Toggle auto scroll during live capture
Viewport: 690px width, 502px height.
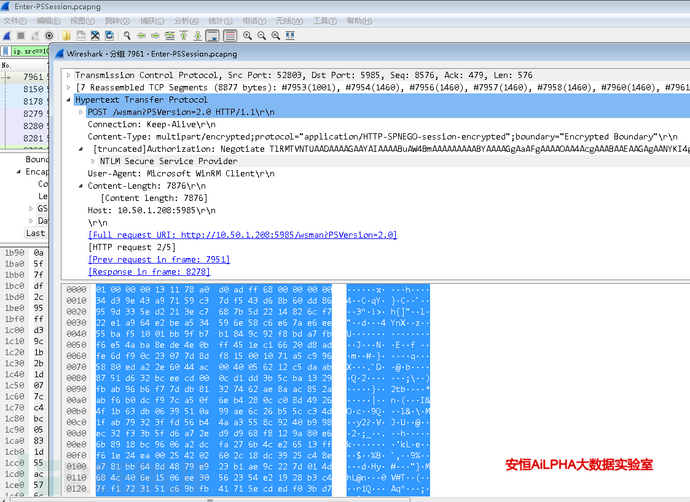(213, 36)
